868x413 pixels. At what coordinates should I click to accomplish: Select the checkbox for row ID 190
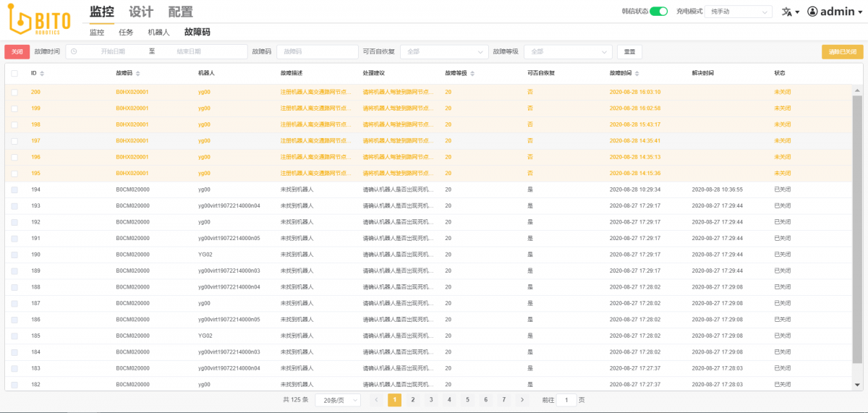14,255
